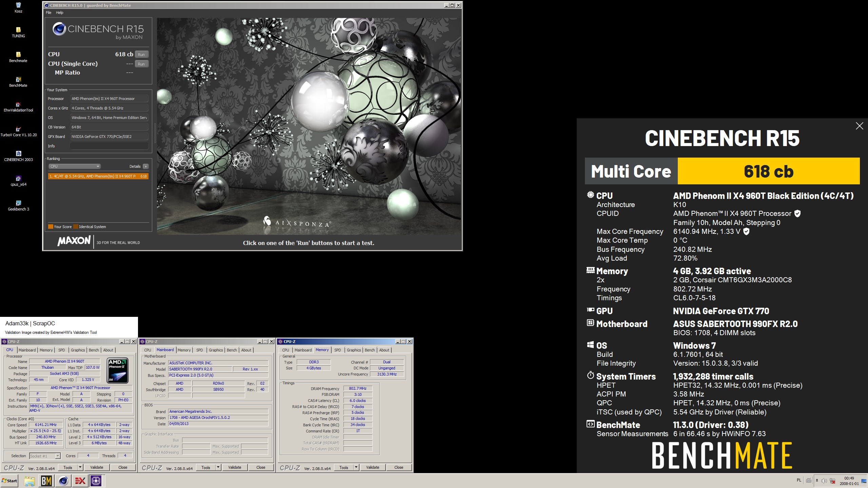868x488 pixels.
Task: Click Close in first CPU-Z window
Action: [123, 467]
